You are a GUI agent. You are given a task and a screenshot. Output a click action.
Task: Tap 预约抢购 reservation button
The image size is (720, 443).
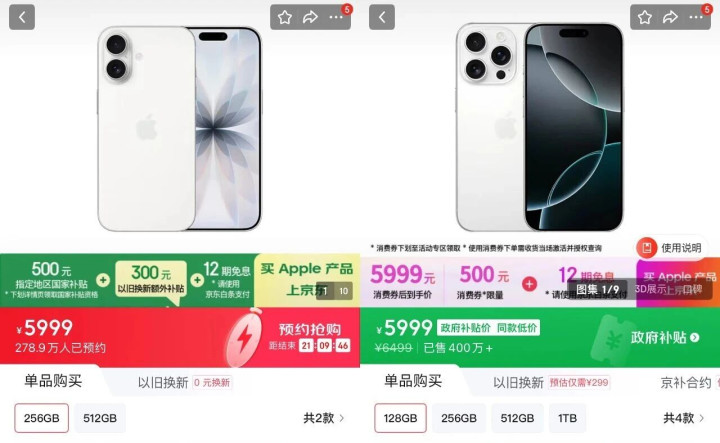309,330
